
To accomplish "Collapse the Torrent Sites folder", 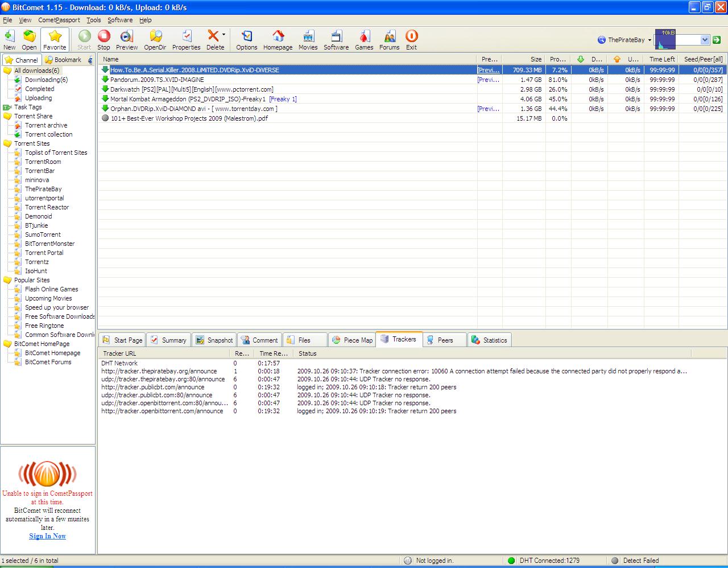I will pyautogui.click(x=7, y=143).
